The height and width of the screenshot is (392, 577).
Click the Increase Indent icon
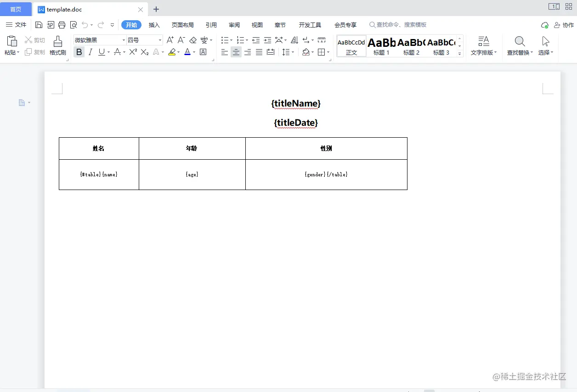pyautogui.click(x=267, y=40)
